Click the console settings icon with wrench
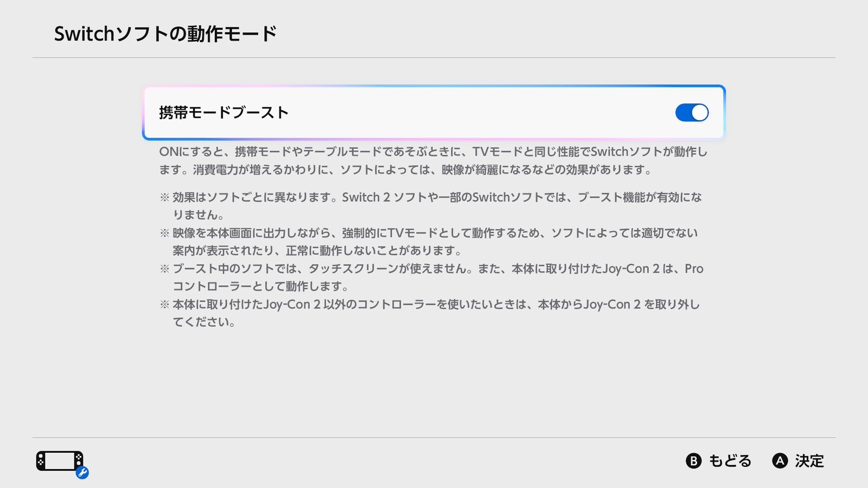The image size is (868, 488). coord(62,464)
